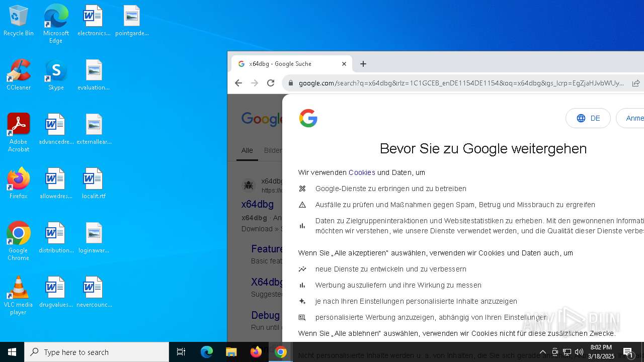Click Chrome back navigation arrow
The image size is (644, 362).
pyautogui.click(x=238, y=83)
